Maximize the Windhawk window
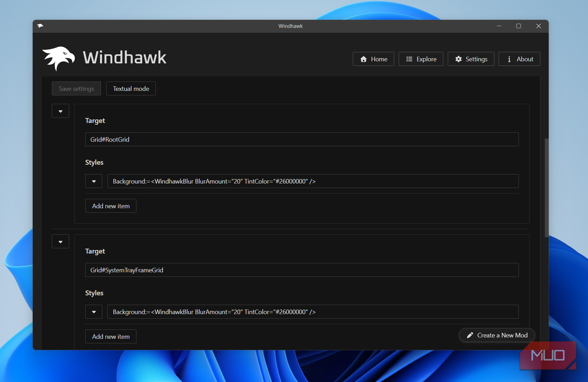This screenshot has height=382, width=588. click(x=518, y=26)
